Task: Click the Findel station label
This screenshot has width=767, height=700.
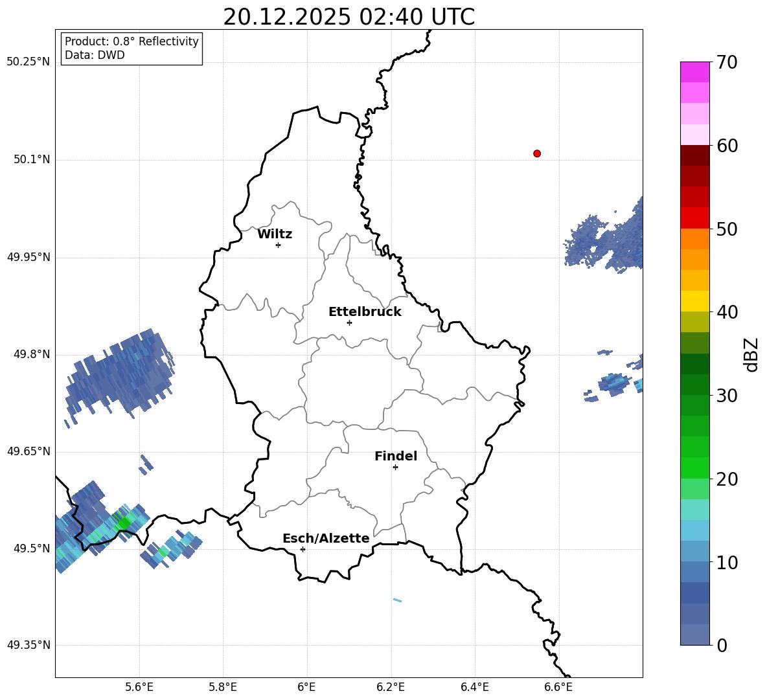Action: tap(396, 456)
